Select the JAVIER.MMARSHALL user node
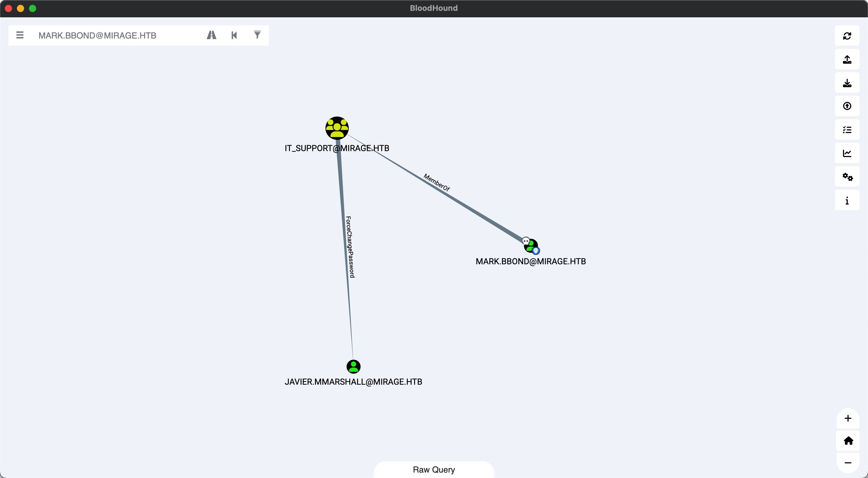The width and height of the screenshot is (868, 478). (353, 367)
